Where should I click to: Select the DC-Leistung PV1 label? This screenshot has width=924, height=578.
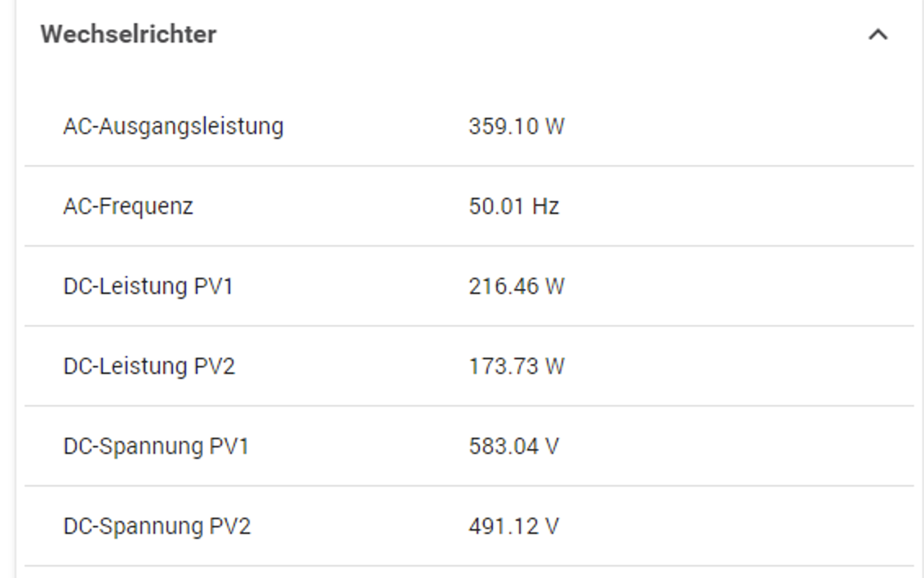(148, 287)
